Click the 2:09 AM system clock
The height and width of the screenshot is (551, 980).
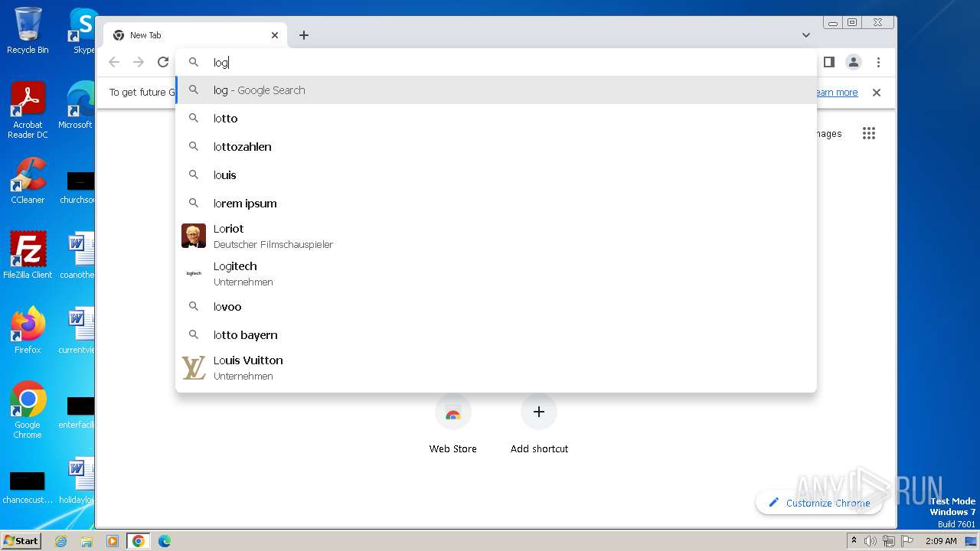[941, 541]
